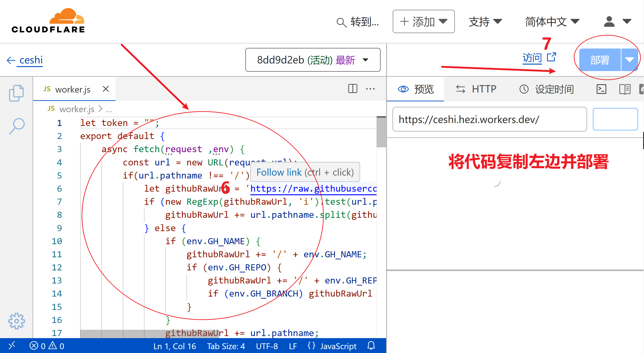This screenshot has height=353, width=644.
Task: Open the Search icon in sidebar
Action: (x=17, y=126)
